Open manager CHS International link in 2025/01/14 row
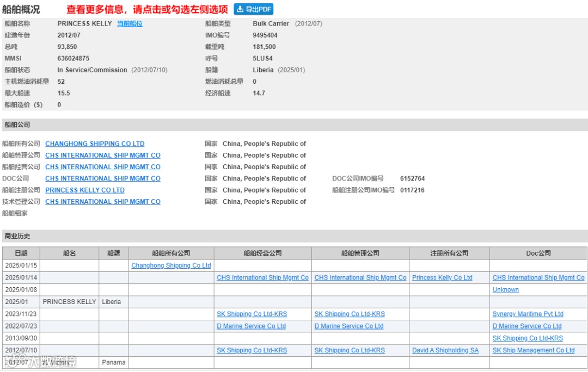The height and width of the screenshot is (372, 588). tap(360, 277)
